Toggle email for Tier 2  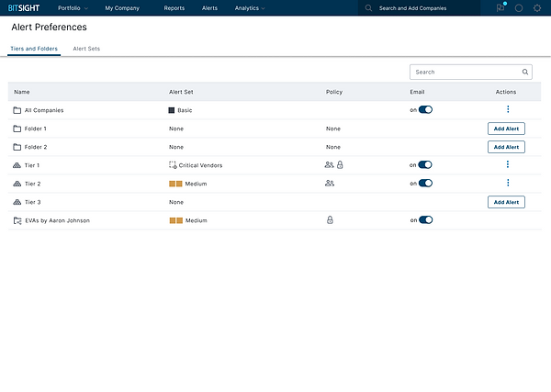425,183
